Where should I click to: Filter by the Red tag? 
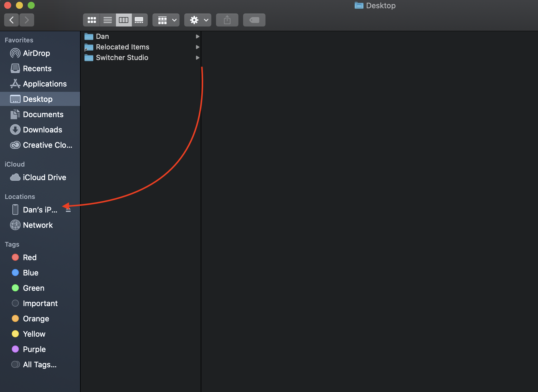pos(40,258)
